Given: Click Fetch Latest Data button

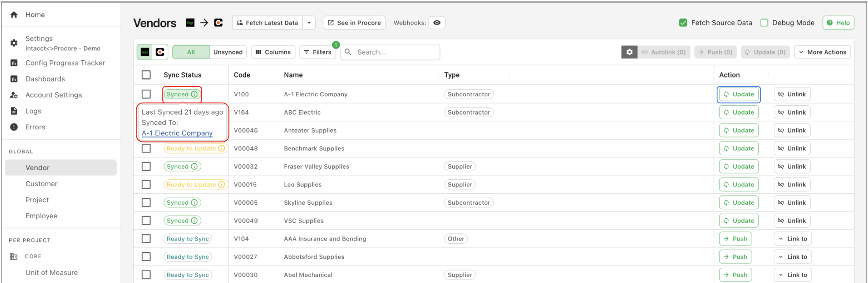Looking at the screenshot, I should pyautogui.click(x=267, y=23).
